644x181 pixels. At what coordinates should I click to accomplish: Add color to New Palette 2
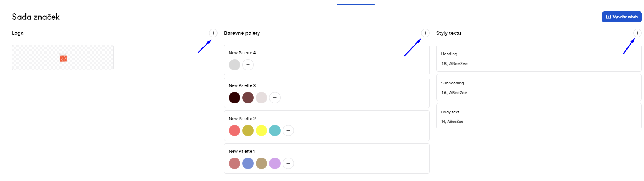point(288,130)
